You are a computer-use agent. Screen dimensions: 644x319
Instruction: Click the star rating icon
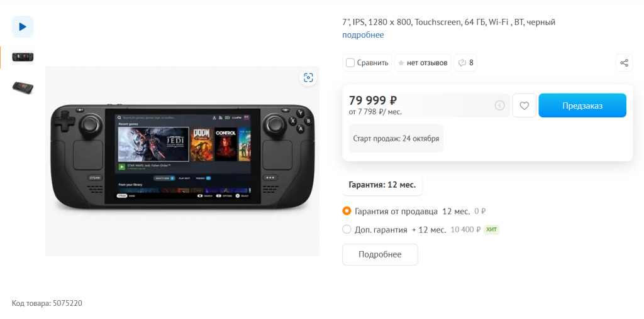click(401, 63)
